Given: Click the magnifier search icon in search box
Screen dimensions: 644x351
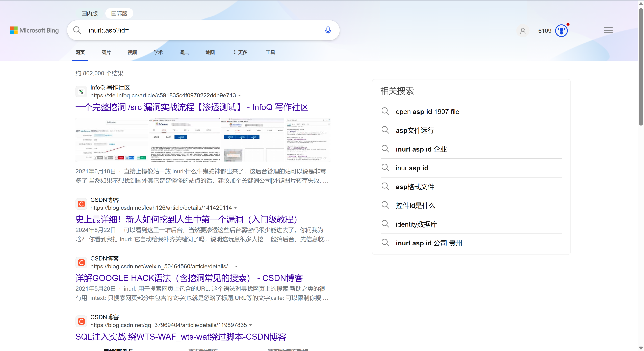Looking at the screenshot, I should click(77, 30).
